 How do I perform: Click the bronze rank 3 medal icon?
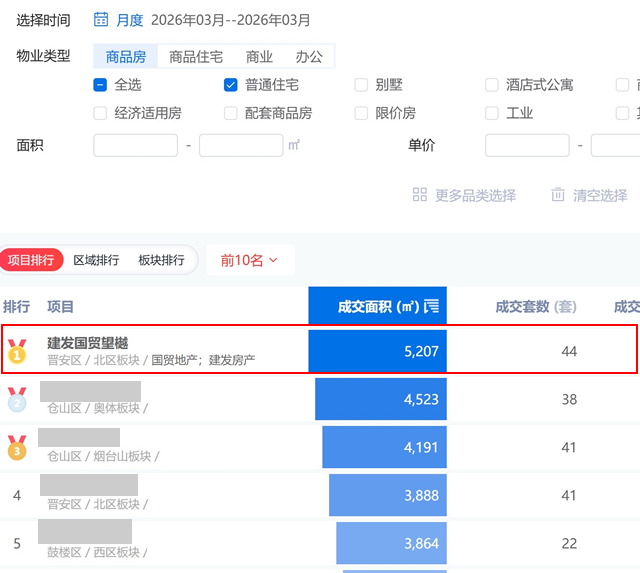click(17, 447)
